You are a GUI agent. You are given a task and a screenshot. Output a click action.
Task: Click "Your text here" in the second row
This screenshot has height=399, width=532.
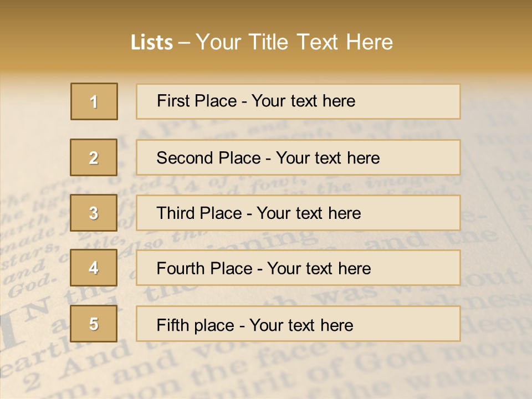[x=328, y=158]
